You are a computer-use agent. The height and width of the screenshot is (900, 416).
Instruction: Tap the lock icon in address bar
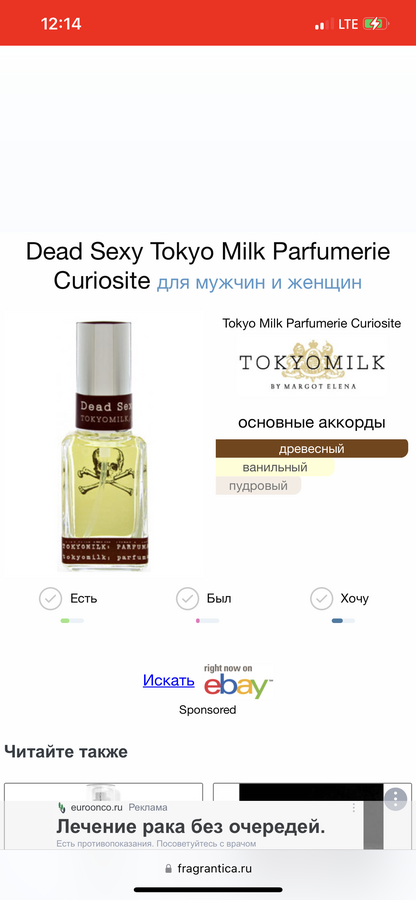[x=168, y=868]
